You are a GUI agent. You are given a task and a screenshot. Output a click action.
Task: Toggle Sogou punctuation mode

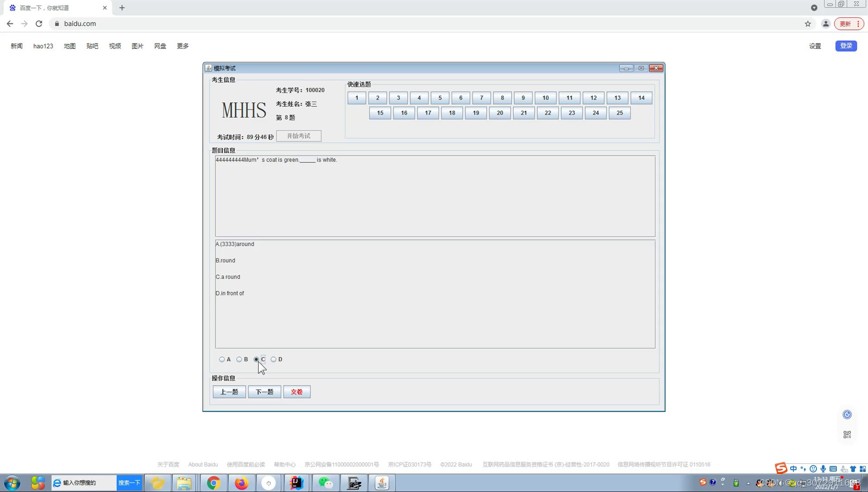[x=803, y=469]
